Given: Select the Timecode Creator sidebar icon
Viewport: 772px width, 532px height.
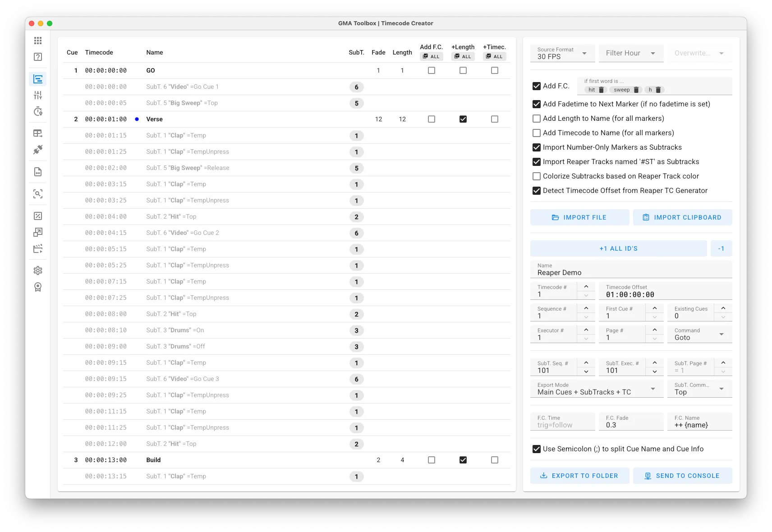Looking at the screenshot, I should pos(38,79).
